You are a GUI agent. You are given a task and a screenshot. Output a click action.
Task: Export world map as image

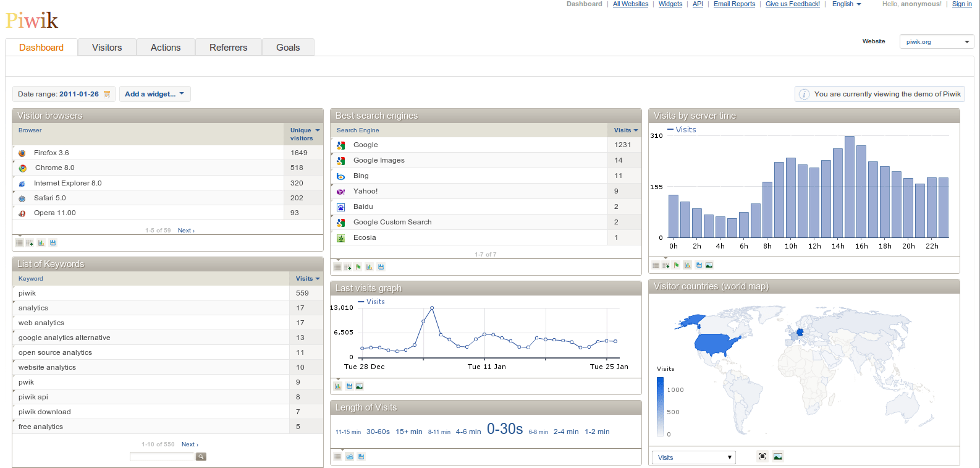pyautogui.click(x=778, y=456)
